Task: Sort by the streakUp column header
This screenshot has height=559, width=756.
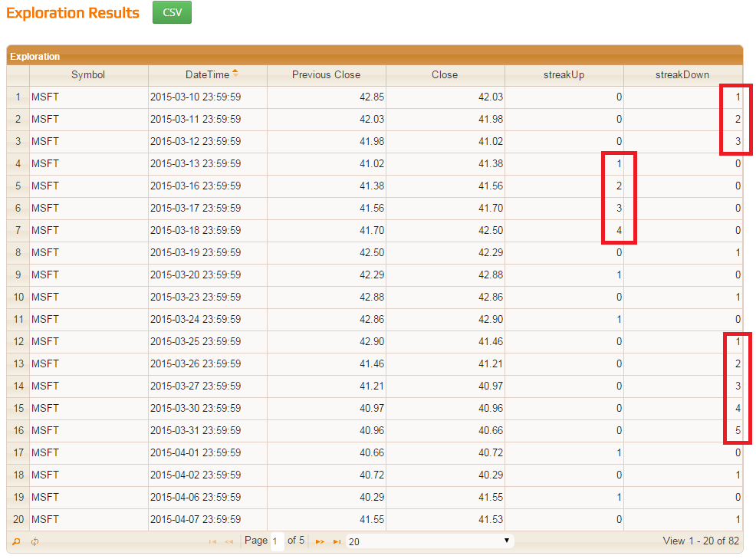Action: 564,74
